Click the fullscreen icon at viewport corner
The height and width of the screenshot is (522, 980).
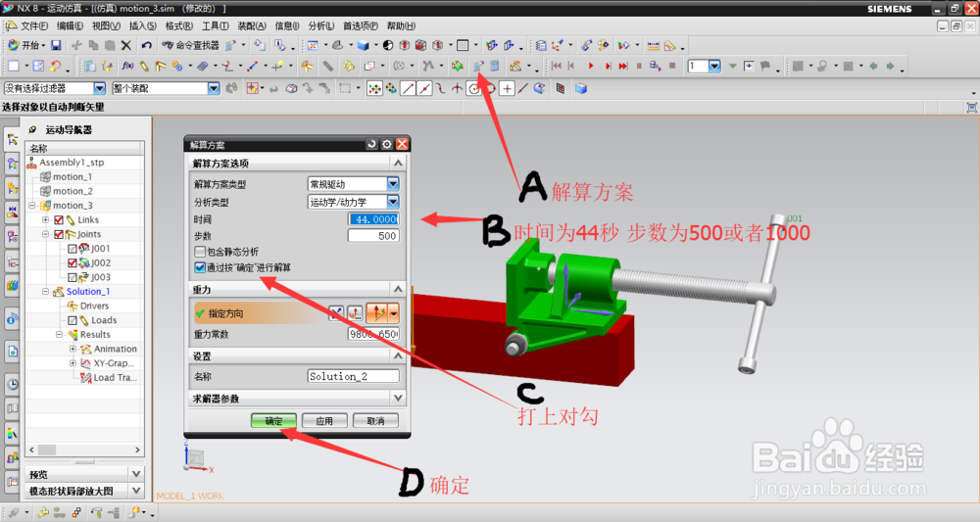point(972,108)
